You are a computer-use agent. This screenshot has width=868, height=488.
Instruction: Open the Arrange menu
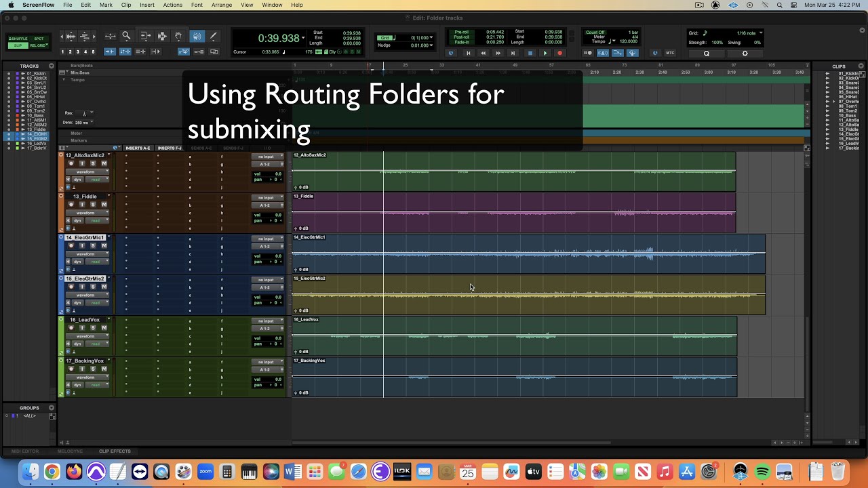222,5
